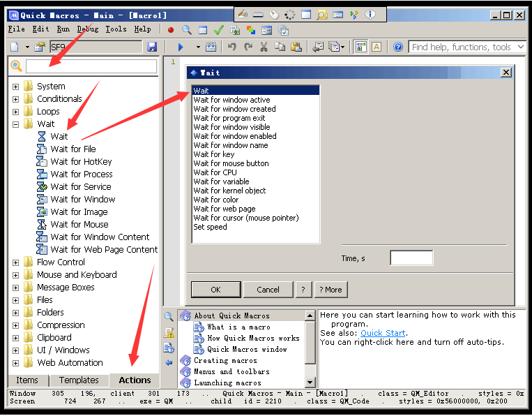Click the green checkmark toolbar icon
The width and height of the screenshot is (532, 416).
pyautogui.click(x=219, y=29)
